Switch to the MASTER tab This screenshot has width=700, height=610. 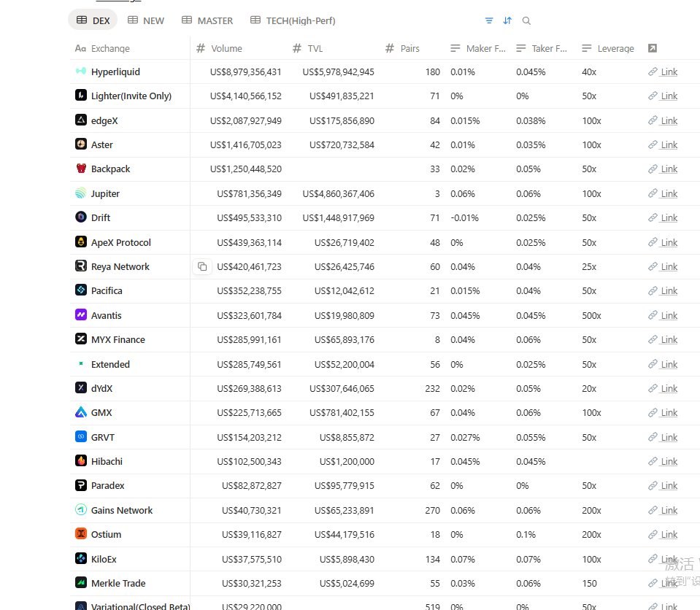207,20
